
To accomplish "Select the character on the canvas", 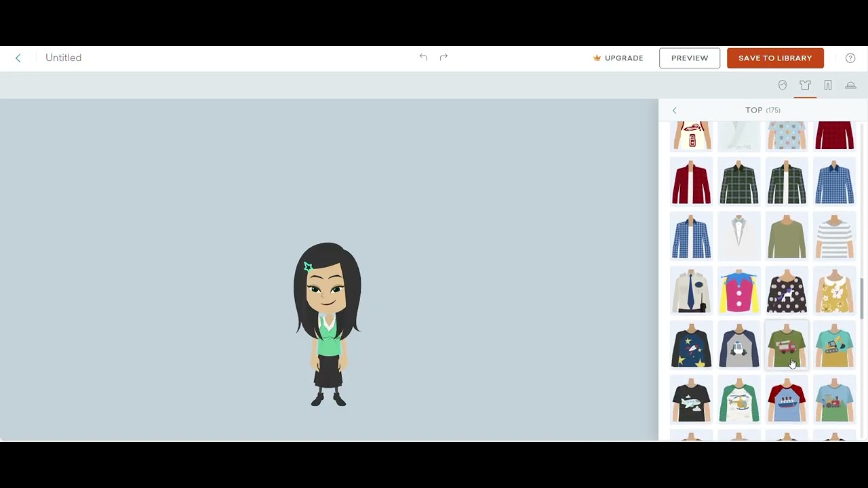I will click(328, 324).
